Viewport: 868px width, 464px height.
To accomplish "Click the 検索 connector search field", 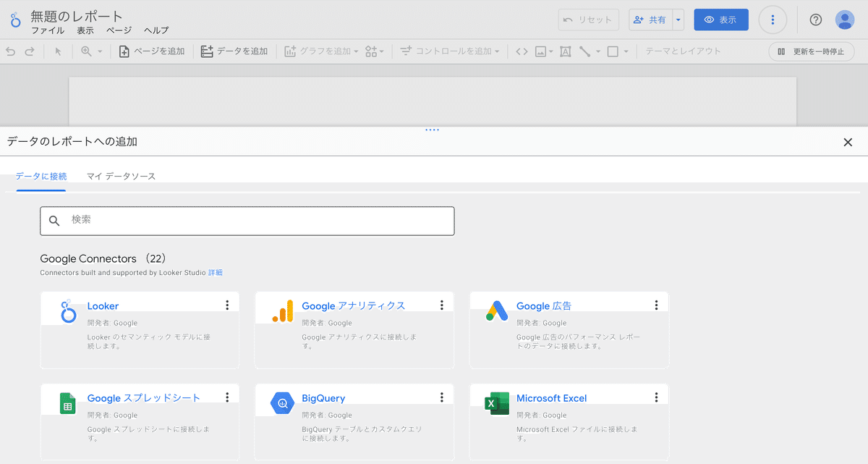I will tap(247, 221).
